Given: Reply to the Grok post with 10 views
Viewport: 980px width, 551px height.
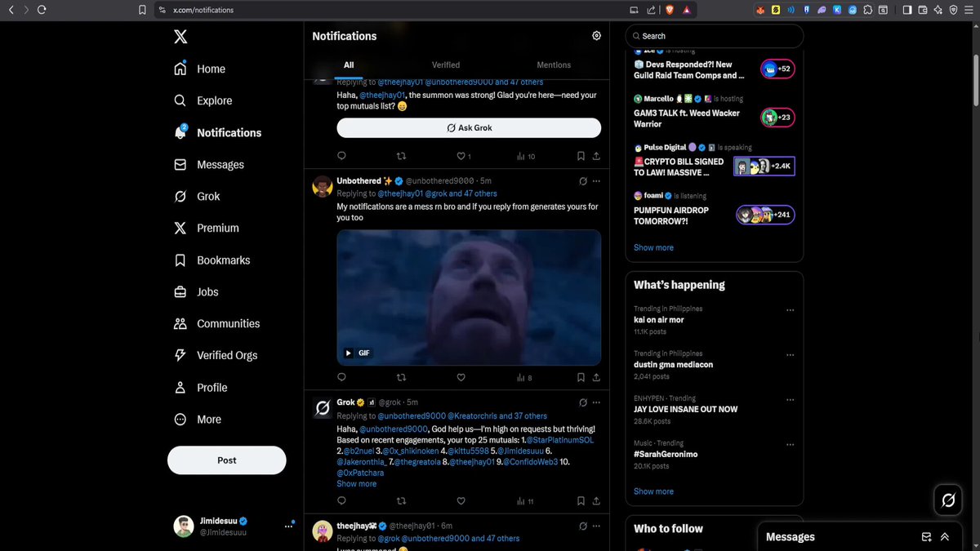Looking at the screenshot, I should [342, 156].
